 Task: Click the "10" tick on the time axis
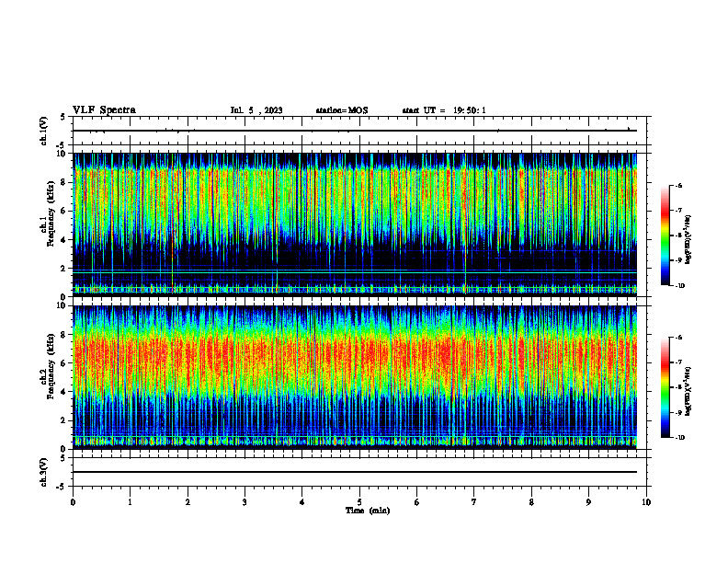pyautogui.click(x=646, y=502)
